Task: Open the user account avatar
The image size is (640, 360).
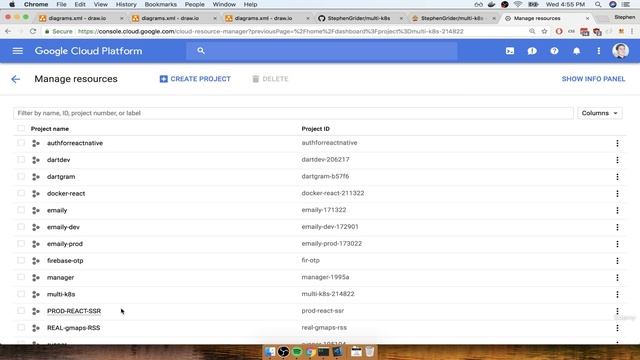Action: [x=620, y=51]
